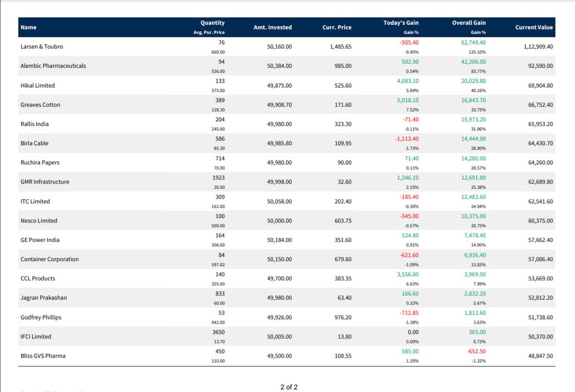Click amount invested 50,000.00 for Nesco Limited
The height and width of the screenshot is (392, 575).
(279, 220)
